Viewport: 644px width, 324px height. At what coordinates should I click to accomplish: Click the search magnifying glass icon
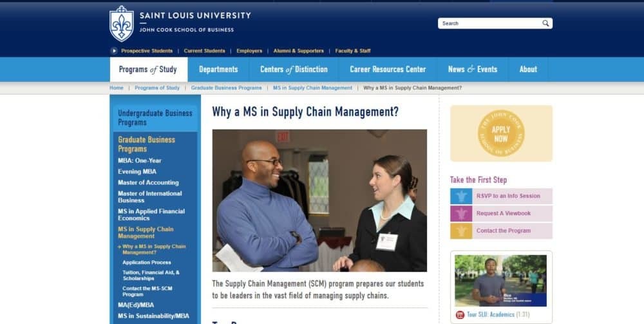click(x=545, y=23)
